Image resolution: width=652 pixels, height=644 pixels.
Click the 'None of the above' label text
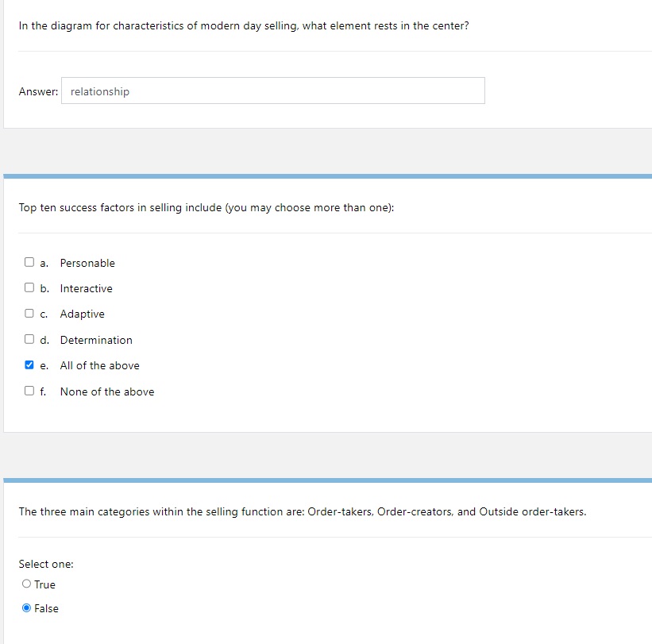[107, 391]
